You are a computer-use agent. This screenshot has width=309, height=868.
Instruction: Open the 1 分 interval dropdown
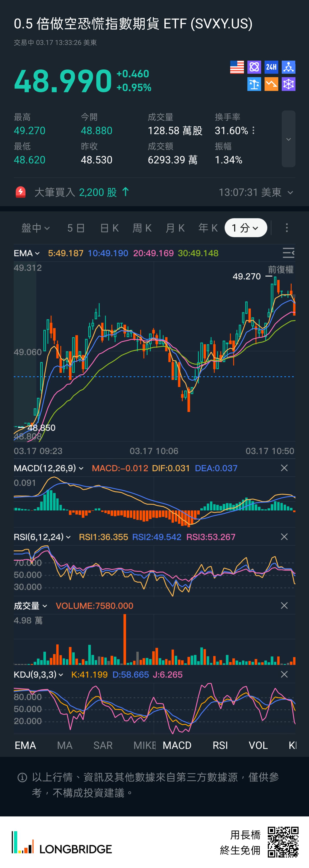tap(246, 228)
